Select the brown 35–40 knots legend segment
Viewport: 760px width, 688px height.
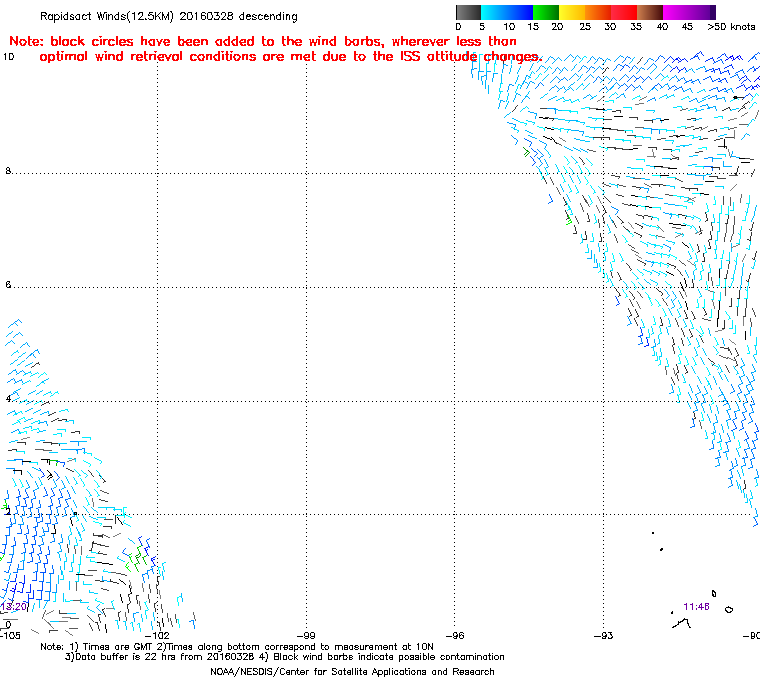pos(650,12)
